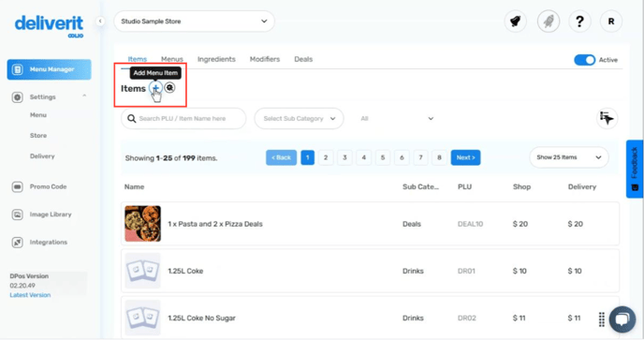Image resolution: width=644 pixels, height=340 pixels.
Task: Click the Shop column header
Action: tap(521, 186)
